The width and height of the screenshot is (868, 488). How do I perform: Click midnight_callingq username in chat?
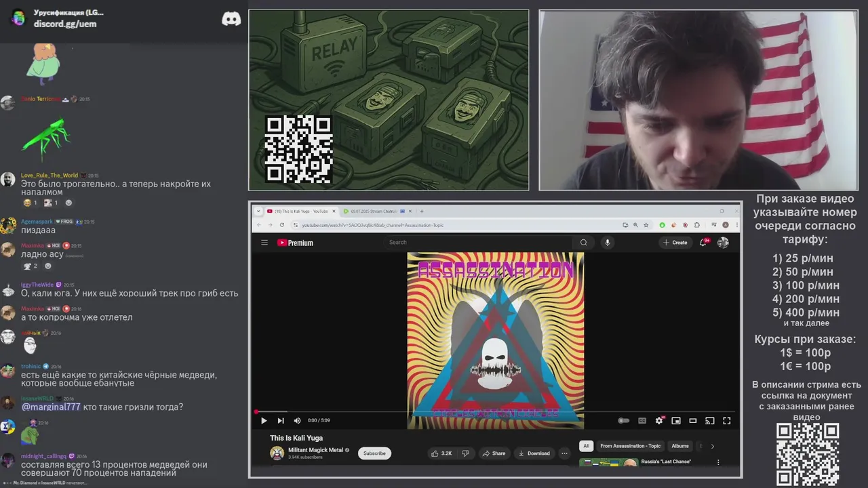43,456
